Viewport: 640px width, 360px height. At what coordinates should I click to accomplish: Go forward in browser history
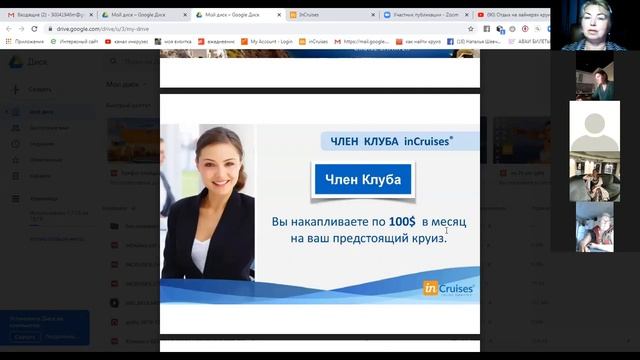click(22, 29)
